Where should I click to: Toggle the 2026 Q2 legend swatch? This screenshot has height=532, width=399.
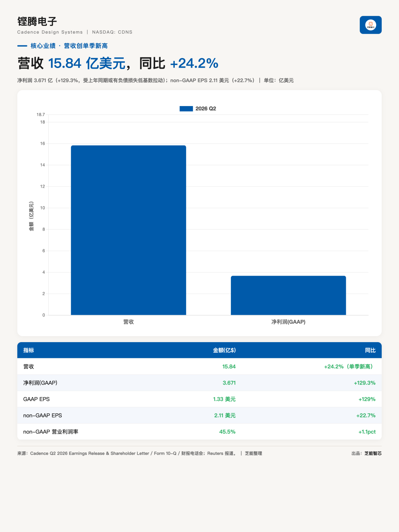[186, 109]
